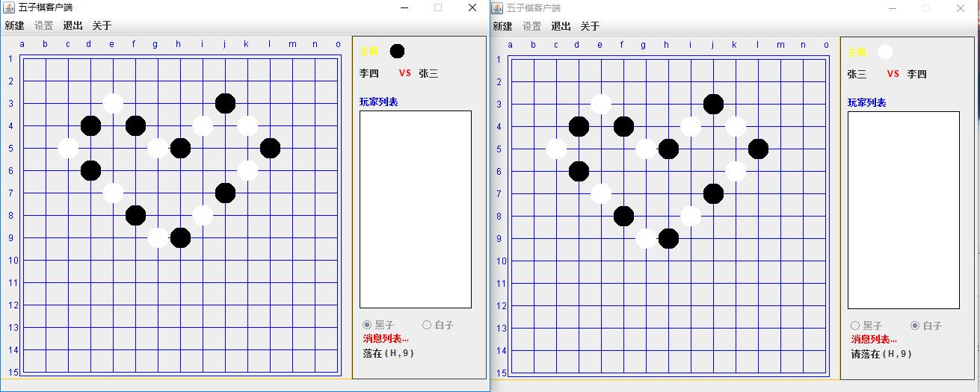This screenshot has width=980, height=392.
Task: Click black stone at h5 on left board
Action: point(180,148)
